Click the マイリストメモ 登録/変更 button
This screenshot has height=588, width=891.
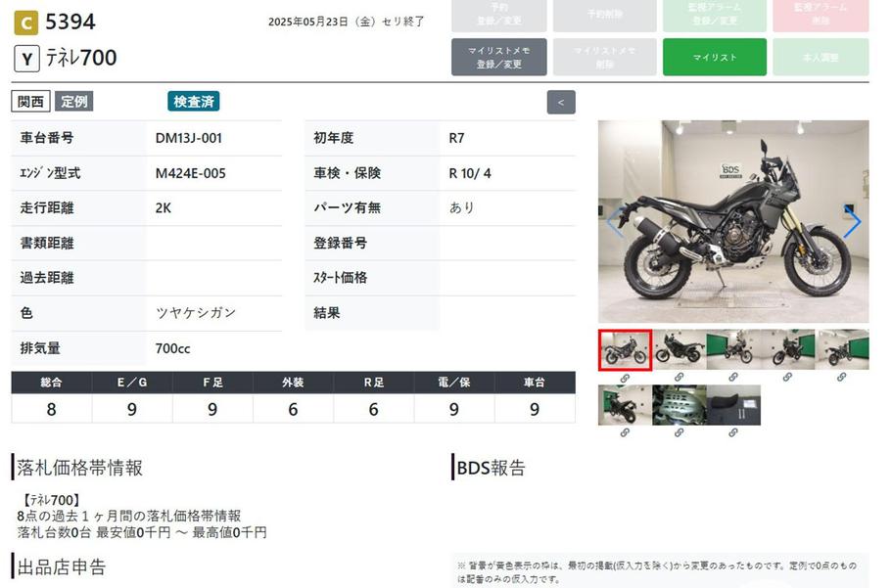(499, 58)
